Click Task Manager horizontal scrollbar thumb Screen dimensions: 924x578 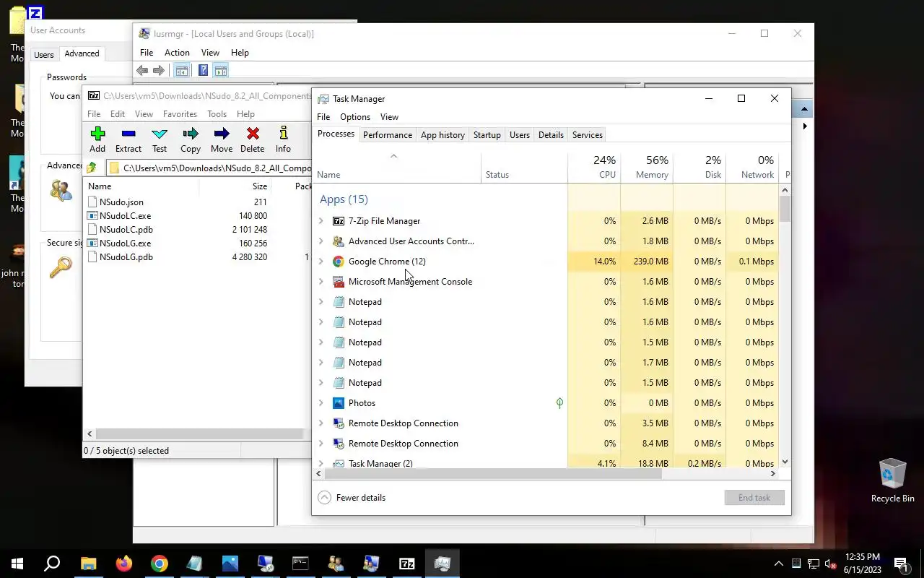coord(493,474)
